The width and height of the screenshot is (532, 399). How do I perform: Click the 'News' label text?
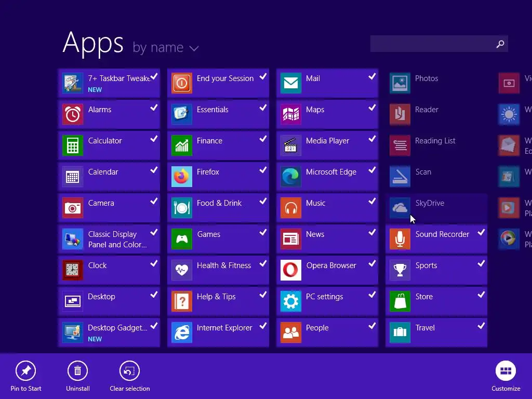coord(315,234)
